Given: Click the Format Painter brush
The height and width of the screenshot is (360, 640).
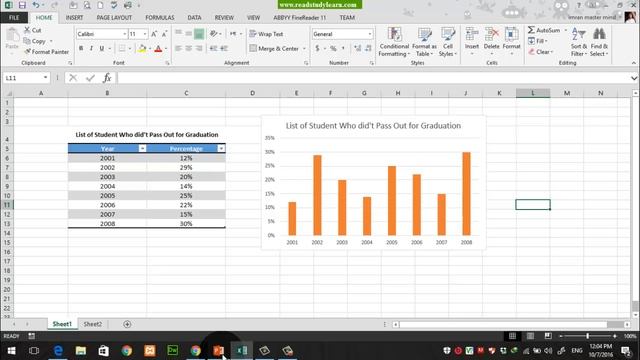Looking at the screenshot, I should [27, 52].
